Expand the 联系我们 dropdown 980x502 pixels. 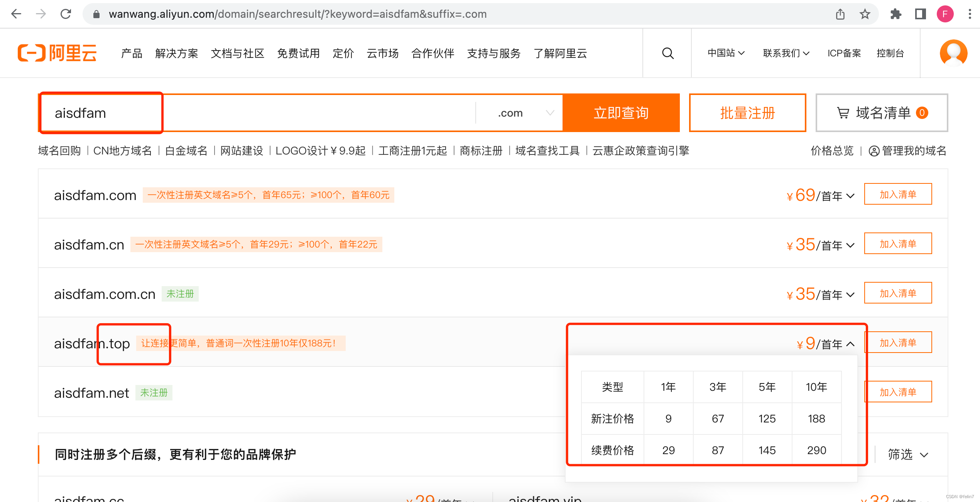[786, 53]
